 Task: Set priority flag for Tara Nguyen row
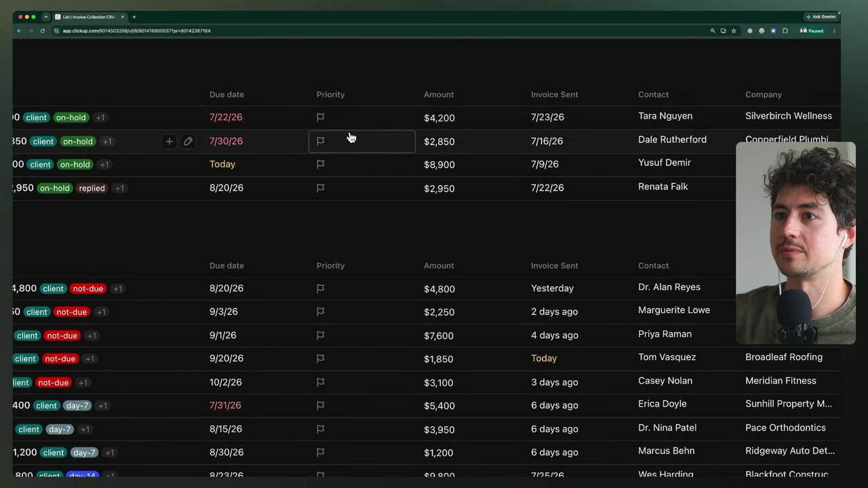click(x=321, y=117)
